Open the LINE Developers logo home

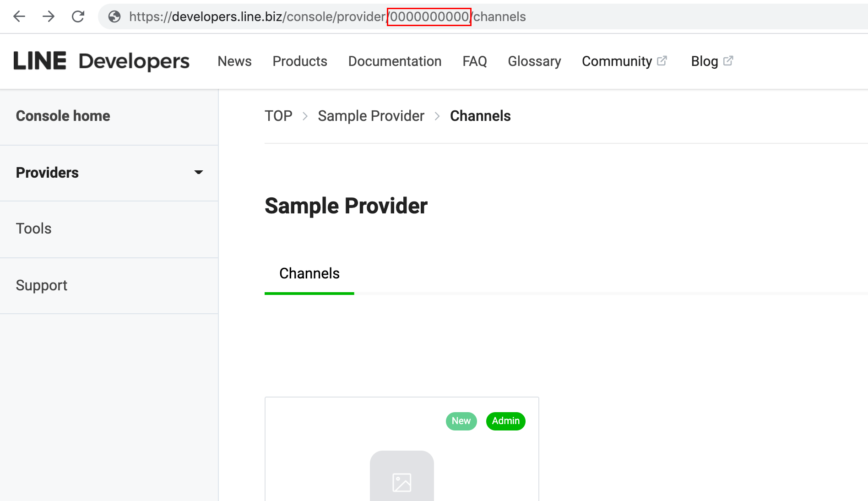(101, 61)
